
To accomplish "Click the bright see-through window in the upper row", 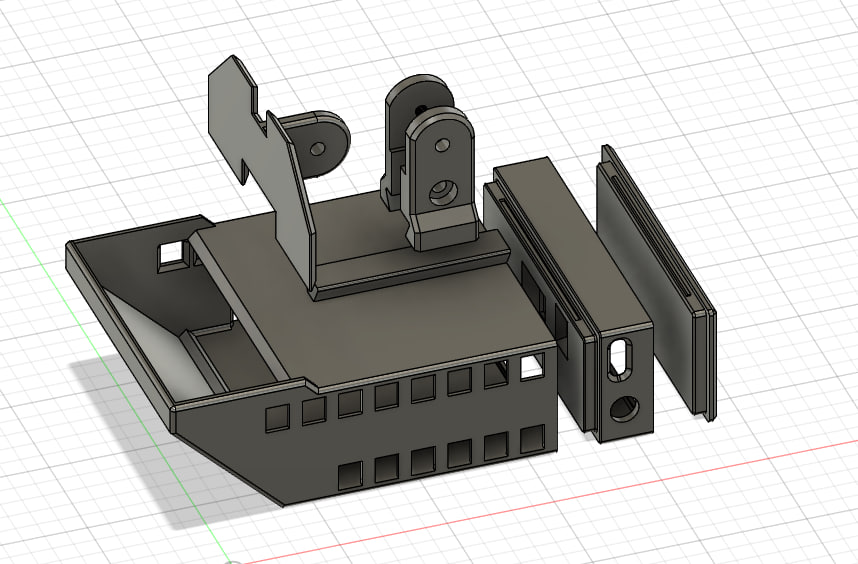I will (532, 367).
